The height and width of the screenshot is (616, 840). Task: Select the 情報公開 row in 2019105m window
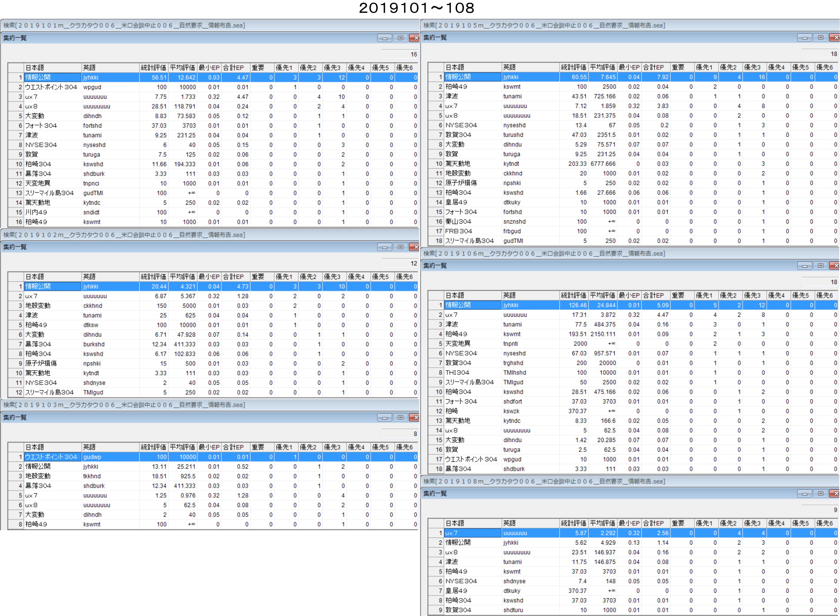click(x=633, y=77)
